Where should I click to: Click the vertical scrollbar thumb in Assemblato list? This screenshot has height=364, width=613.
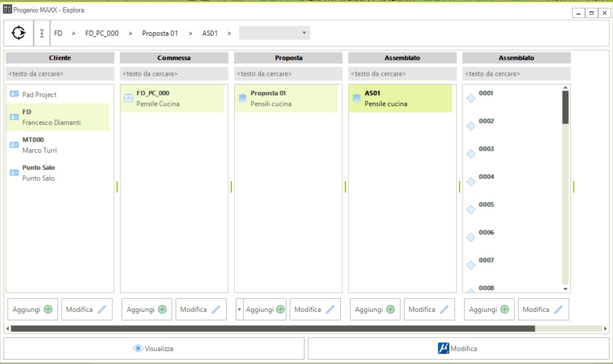coord(565,107)
